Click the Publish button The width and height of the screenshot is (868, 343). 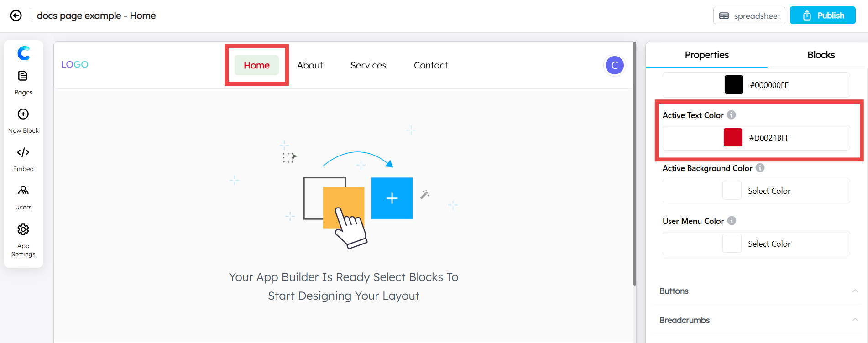[x=823, y=16]
